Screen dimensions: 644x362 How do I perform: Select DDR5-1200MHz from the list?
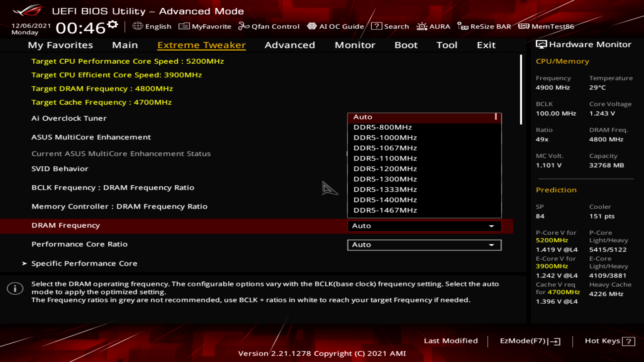point(385,169)
